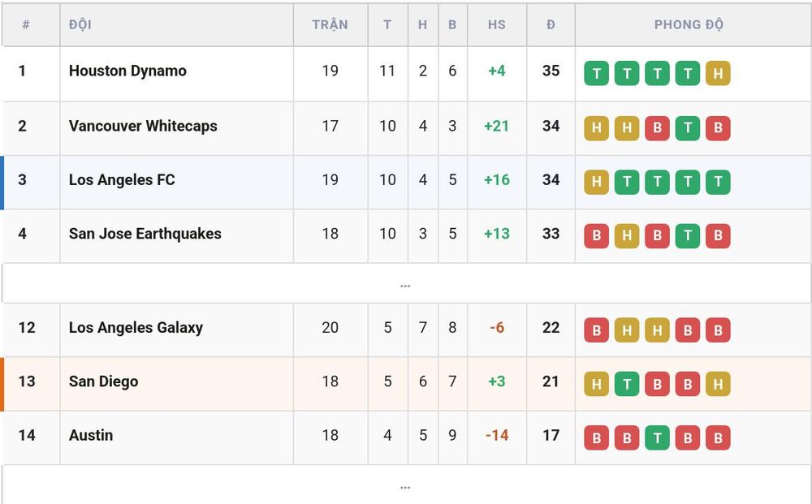
Task: Expand hidden rows between ranks 4 and 12
Action: [x=405, y=283]
